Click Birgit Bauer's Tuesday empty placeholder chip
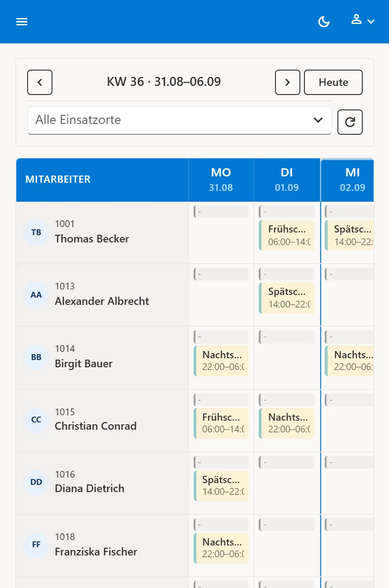 pyautogui.click(x=287, y=337)
